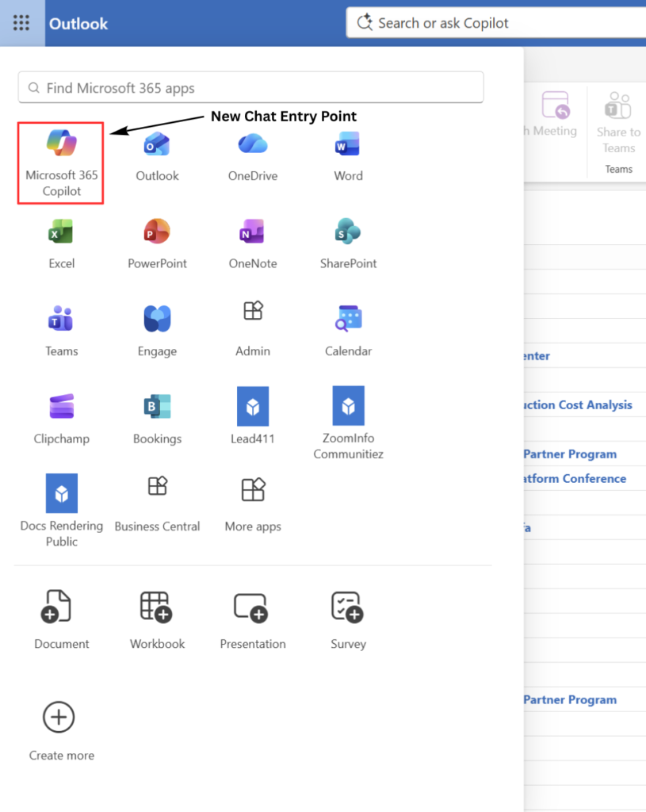
Task: Open SharePoint app
Action: coord(348,244)
